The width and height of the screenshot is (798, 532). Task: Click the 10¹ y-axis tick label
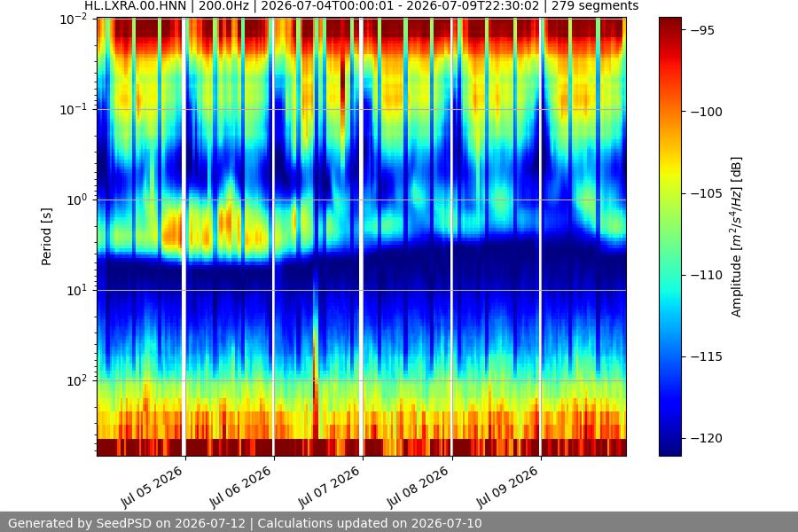77,291
